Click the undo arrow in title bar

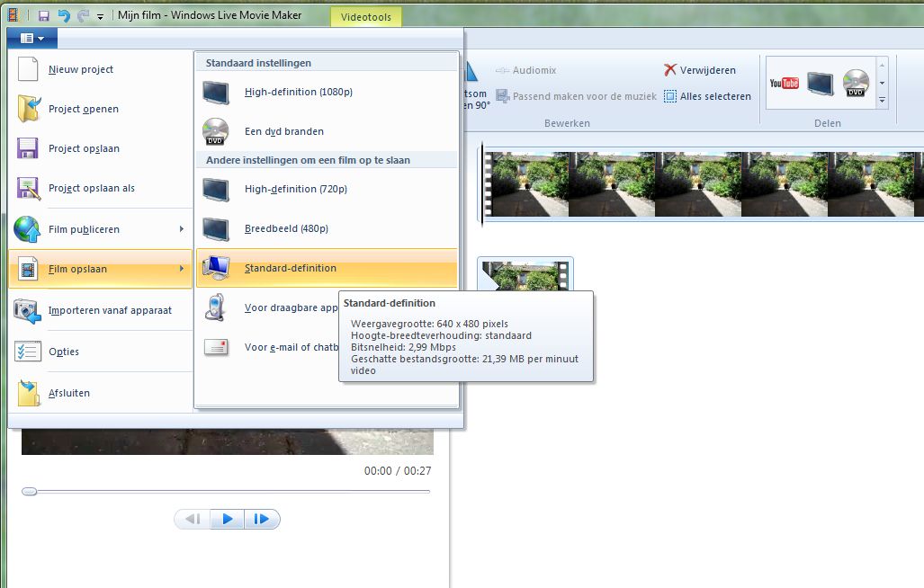(x=63, y=15)
